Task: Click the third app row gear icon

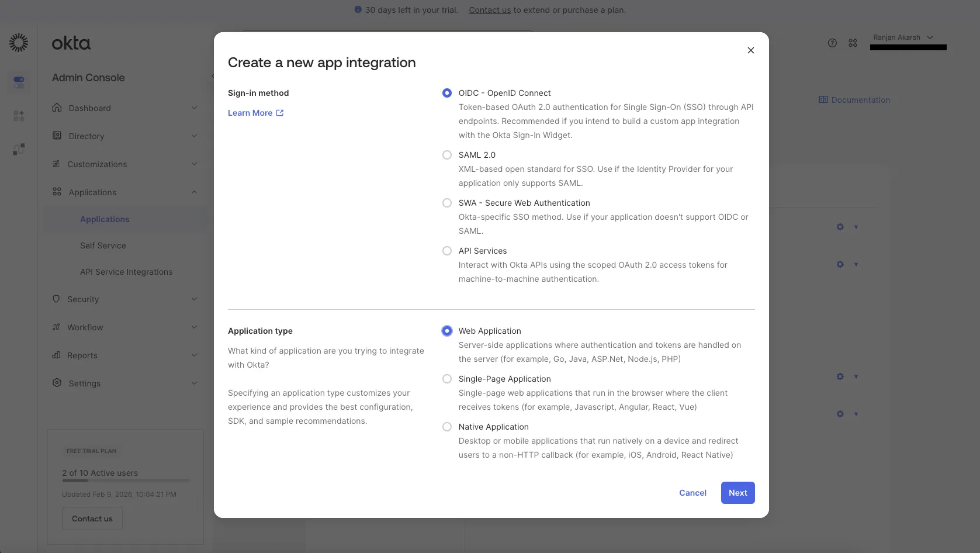Action: 840,376
